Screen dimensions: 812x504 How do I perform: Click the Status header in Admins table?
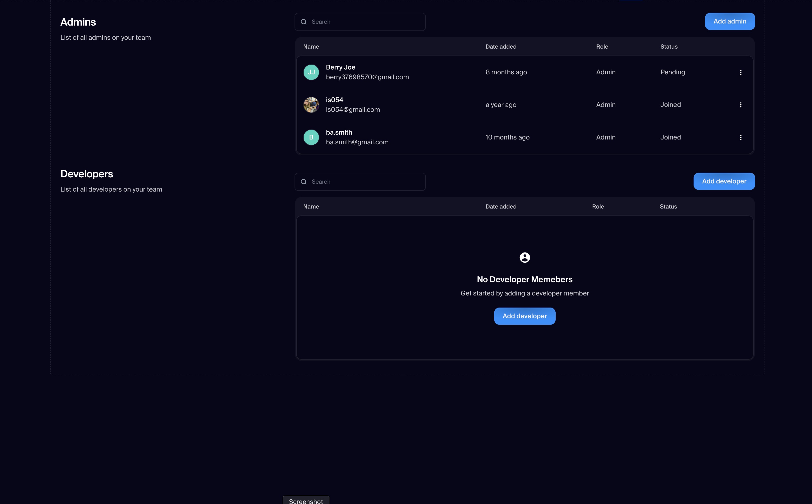(x=668, y=47)
